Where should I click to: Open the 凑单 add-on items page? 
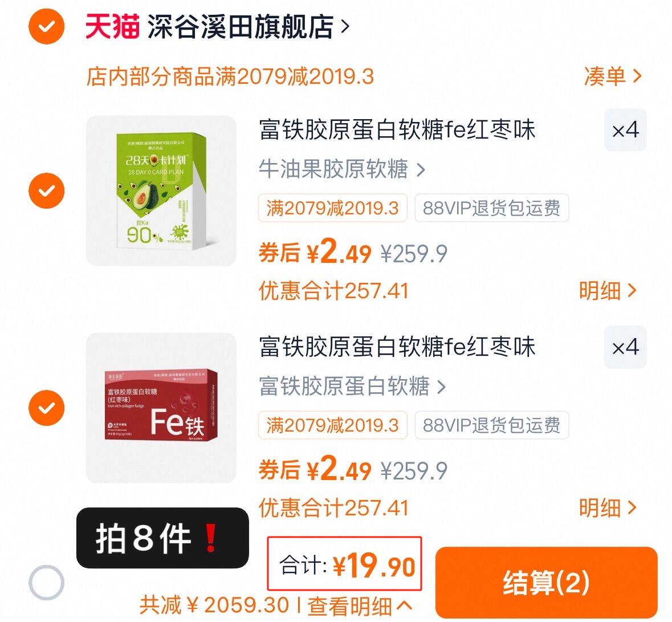tap(612, 76)
